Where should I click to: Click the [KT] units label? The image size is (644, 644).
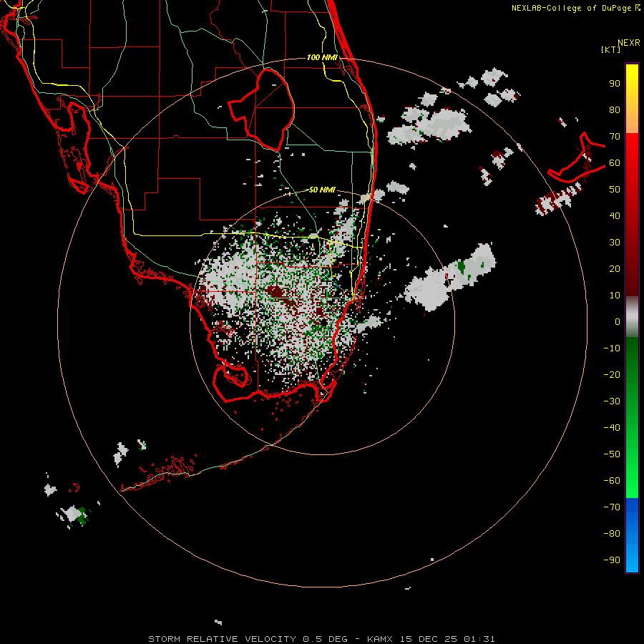610,49
